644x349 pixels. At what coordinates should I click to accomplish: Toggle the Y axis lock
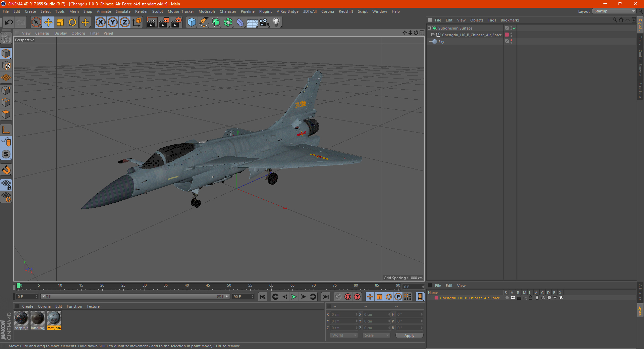click(x=113, y=22)
